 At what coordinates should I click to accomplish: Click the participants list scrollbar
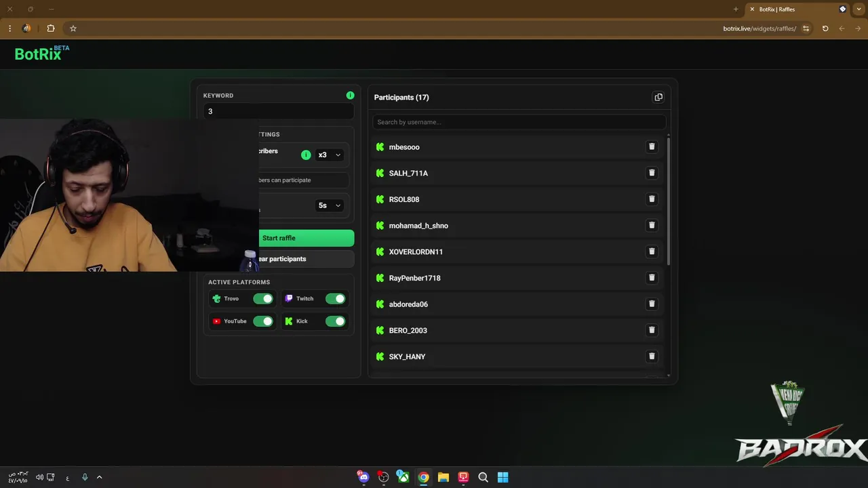coord(669,200)
